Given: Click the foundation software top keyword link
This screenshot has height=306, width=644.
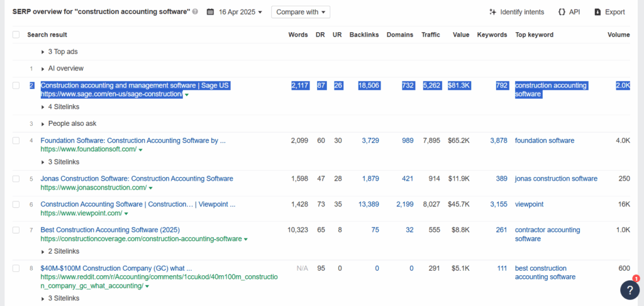Looking at the screenshot, I should (545, 140).
